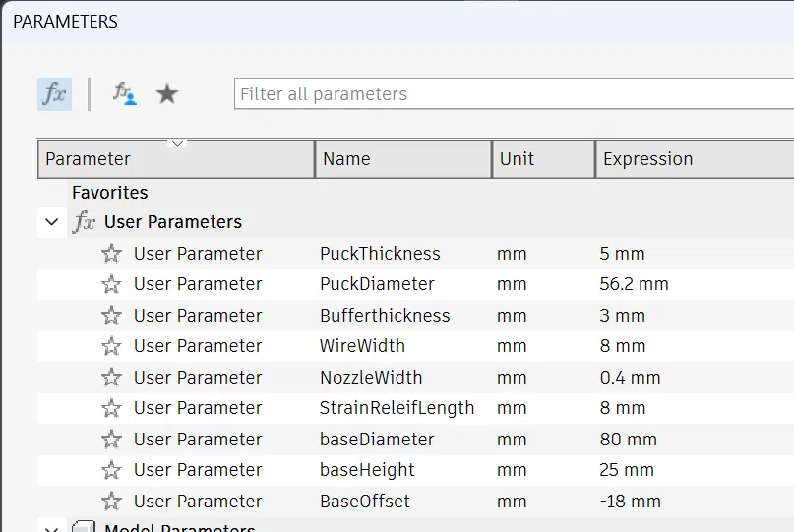Expand the Model Parameters section
This screenshot has width=794, height=532.
click(51, 528)
